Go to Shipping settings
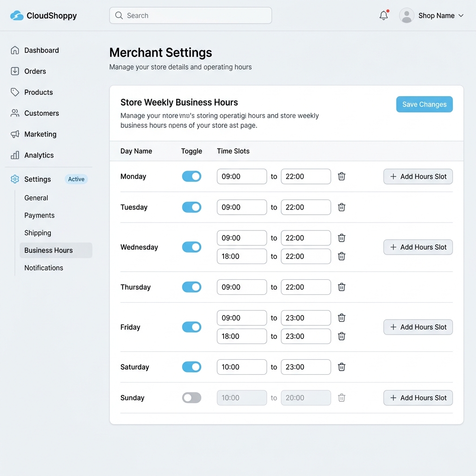 point(38,233)
